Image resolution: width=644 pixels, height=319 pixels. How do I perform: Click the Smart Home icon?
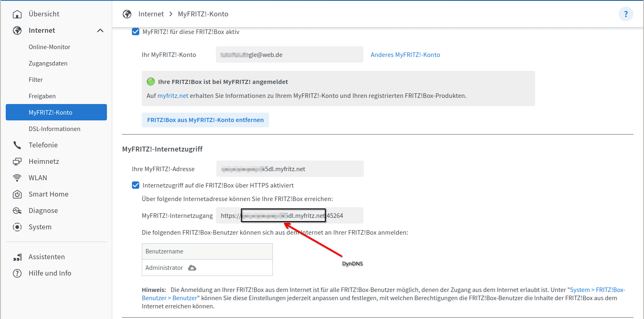tap(17, 194)
